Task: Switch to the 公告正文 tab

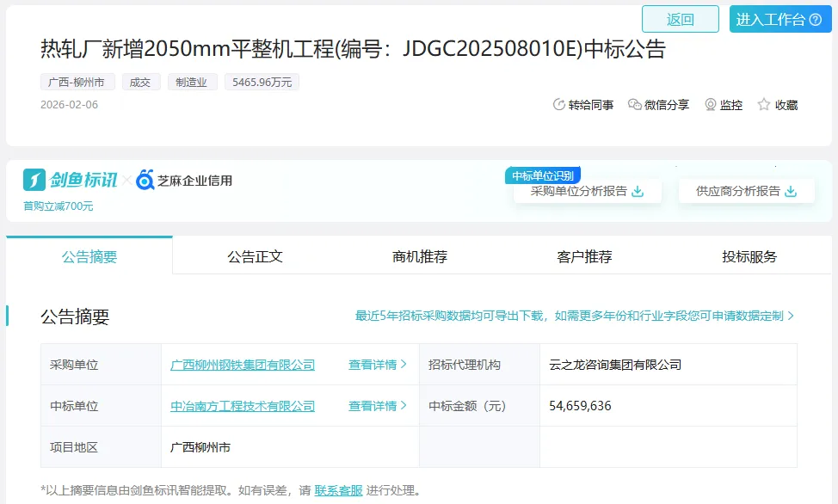Action: [255, 256]
